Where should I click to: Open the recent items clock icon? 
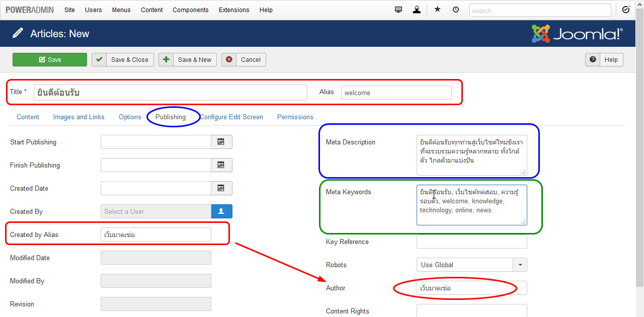(x=455, y=9)
